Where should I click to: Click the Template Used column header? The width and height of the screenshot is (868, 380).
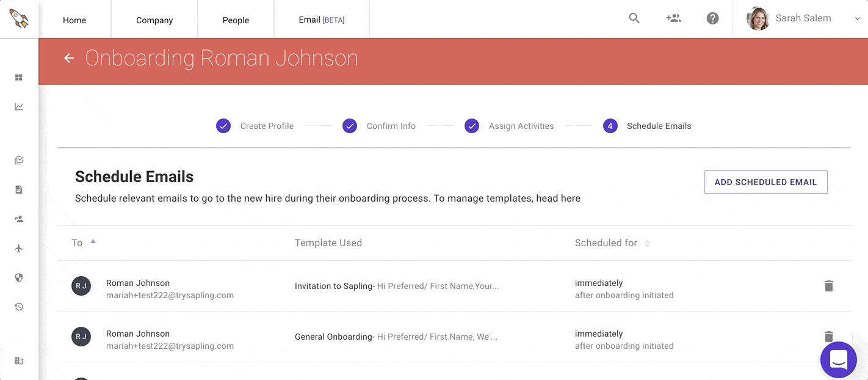(x=328, y=243)
